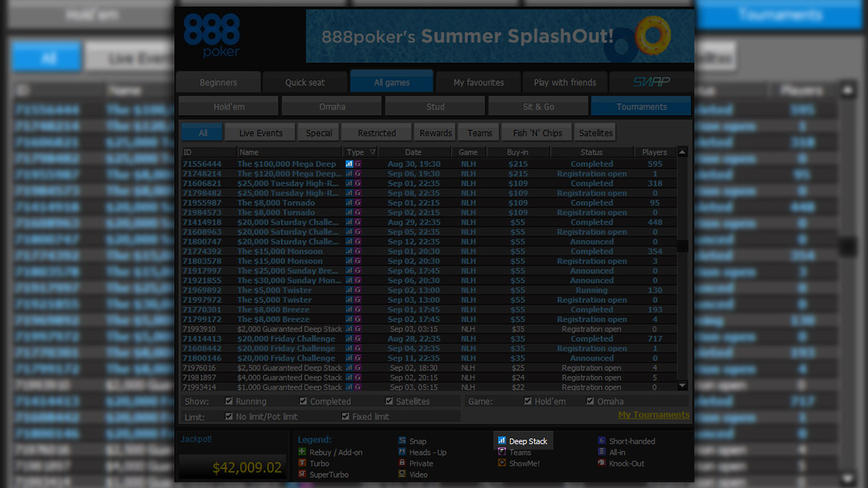Click the Snap legend icon

click(x=402, y=441)
